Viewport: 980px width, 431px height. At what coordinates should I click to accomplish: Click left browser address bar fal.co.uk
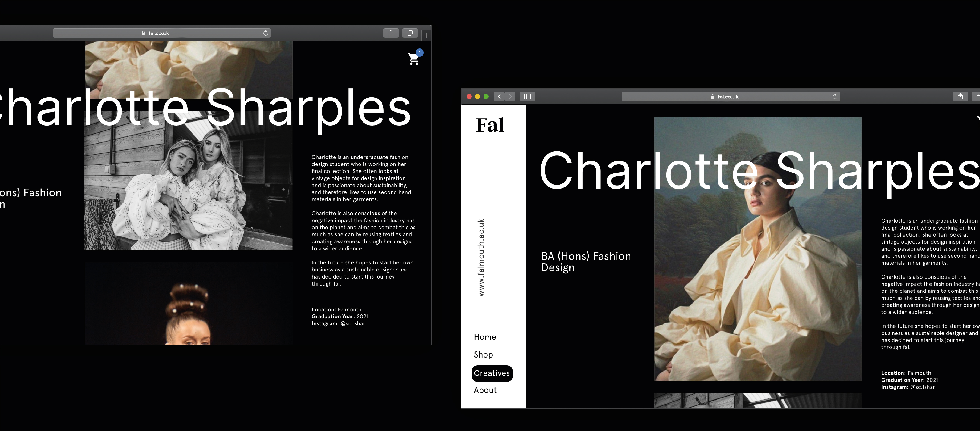159,33
